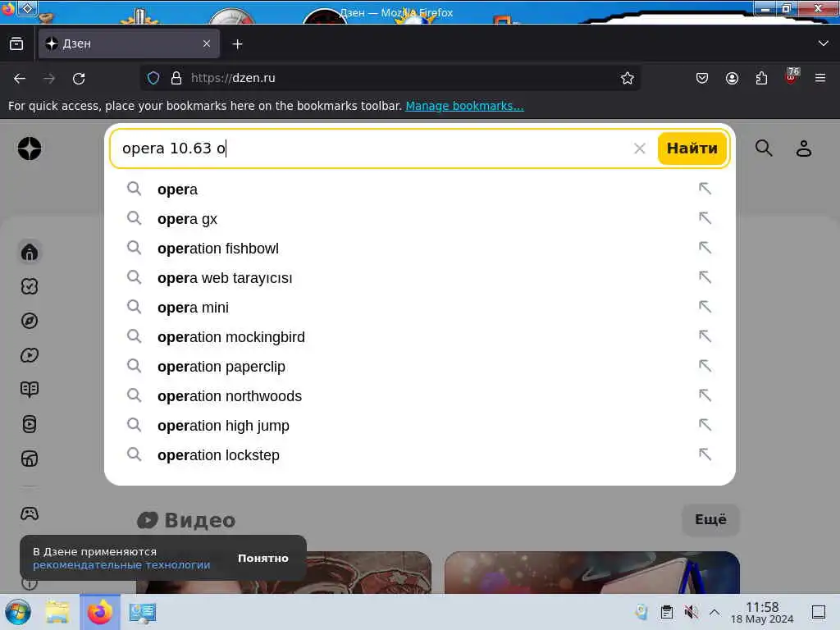Expand the list all tabs chevron

pos(824,43)
